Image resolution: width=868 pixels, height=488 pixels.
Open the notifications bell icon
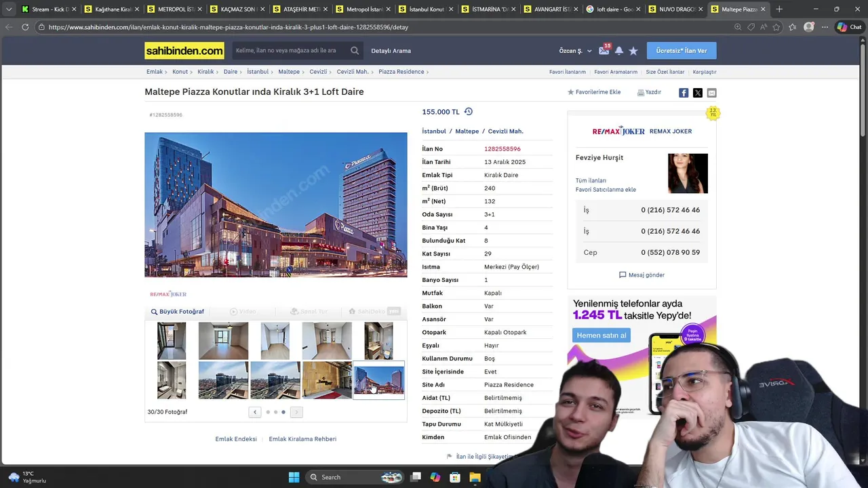pyautogui.click(x=619, y=51)
